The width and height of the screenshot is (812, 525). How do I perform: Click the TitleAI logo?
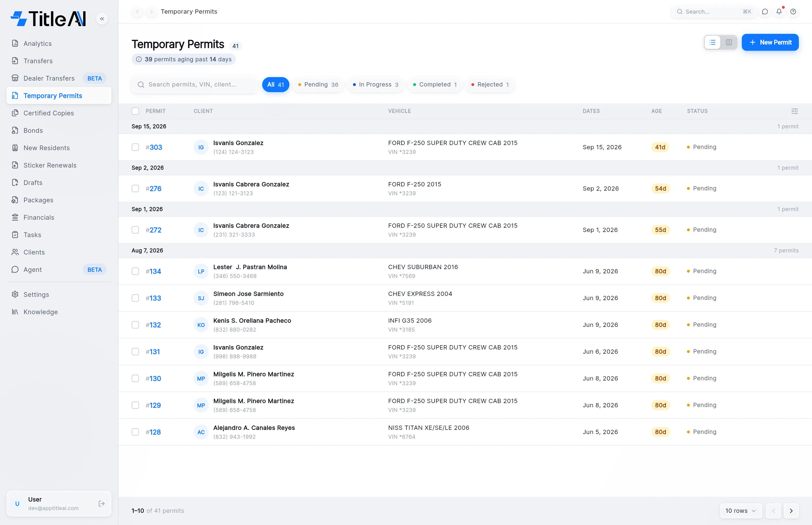click(48, 19)
